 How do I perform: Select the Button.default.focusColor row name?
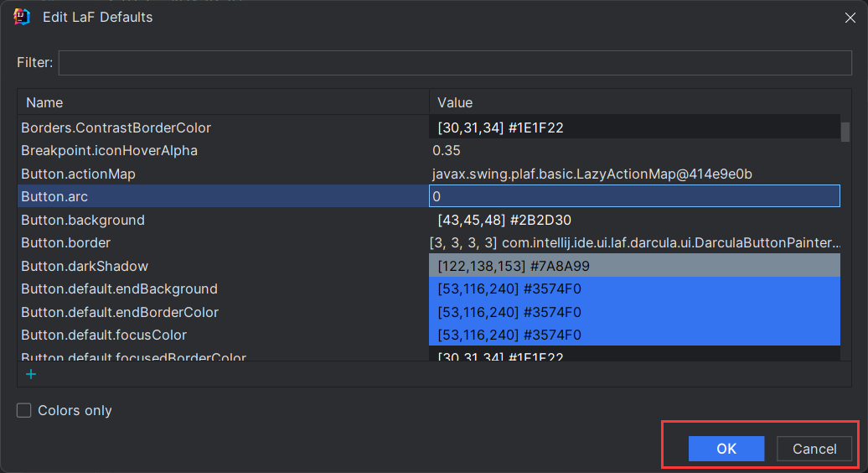pos(104,335)
